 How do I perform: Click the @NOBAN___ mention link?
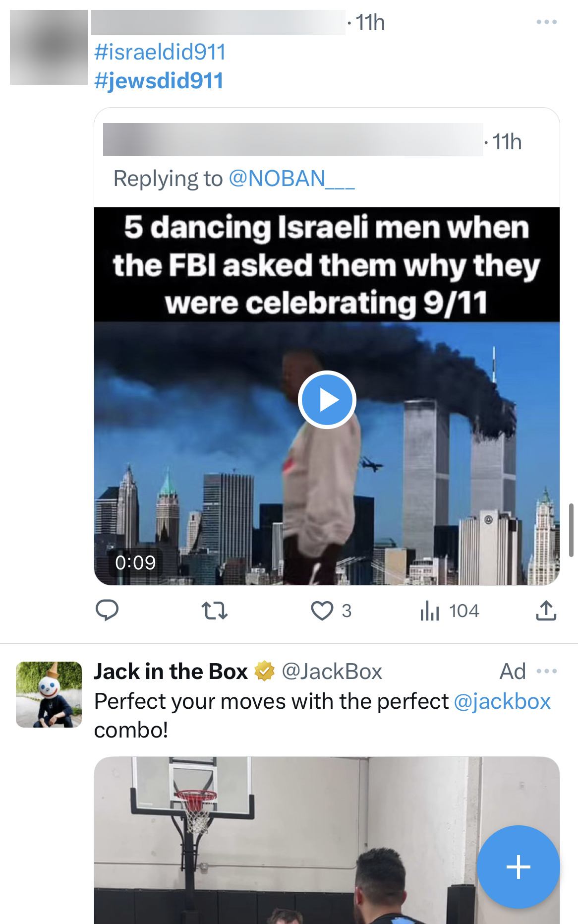293,178
